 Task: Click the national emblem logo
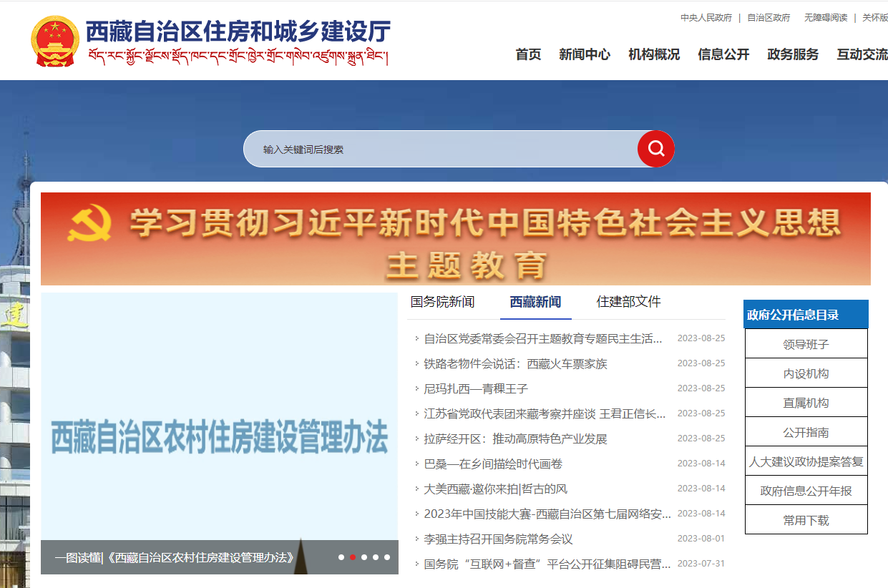pos(55,41)
